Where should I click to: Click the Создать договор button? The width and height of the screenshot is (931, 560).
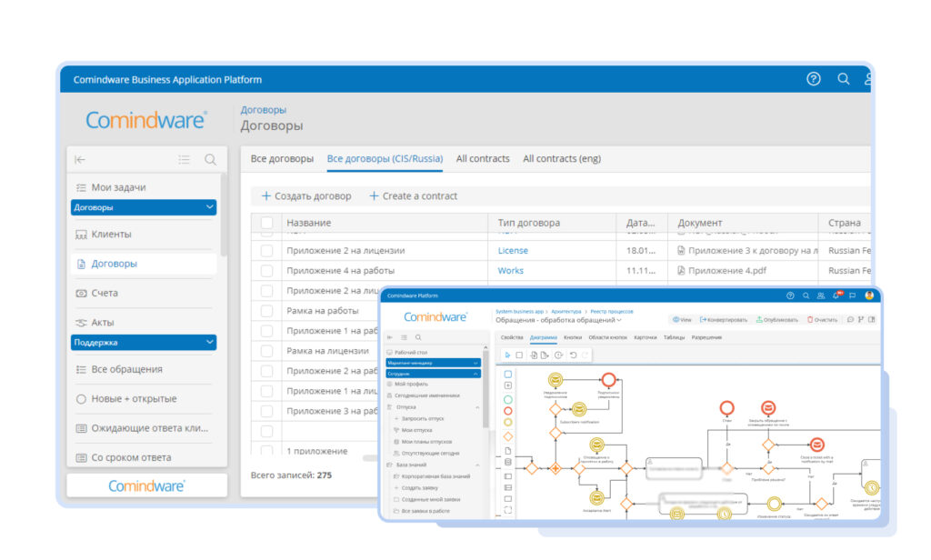pyautogui.click(x=306, y=196)
